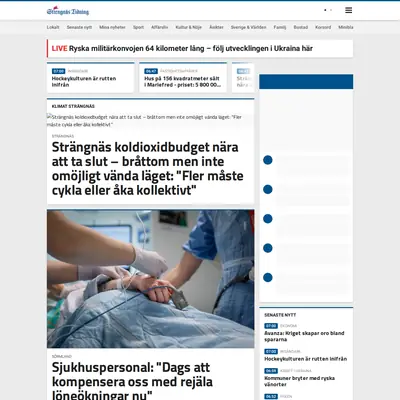Screen dimensions: 400x400
Task: Open the hamburger menu icon
Action: [348, 10]
